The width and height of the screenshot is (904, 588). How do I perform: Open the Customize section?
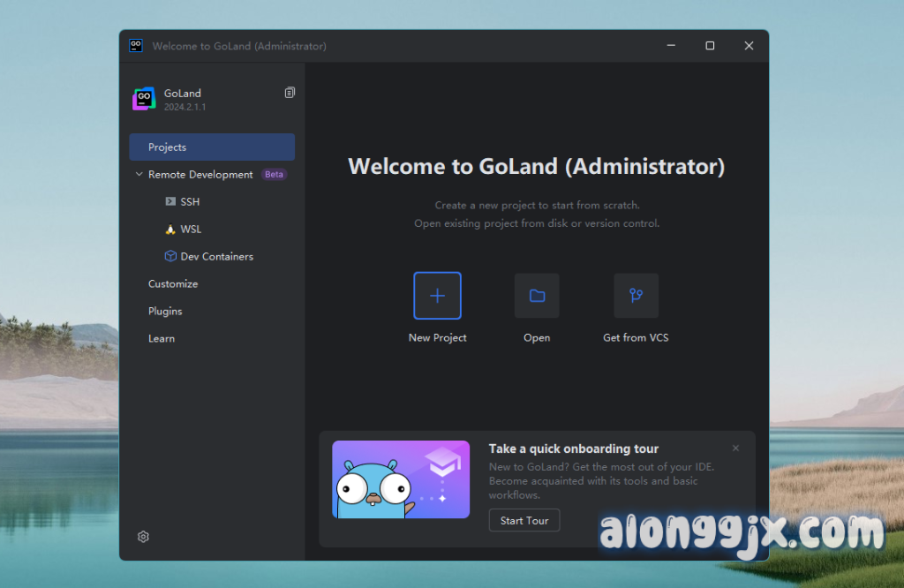pos(173,284)
